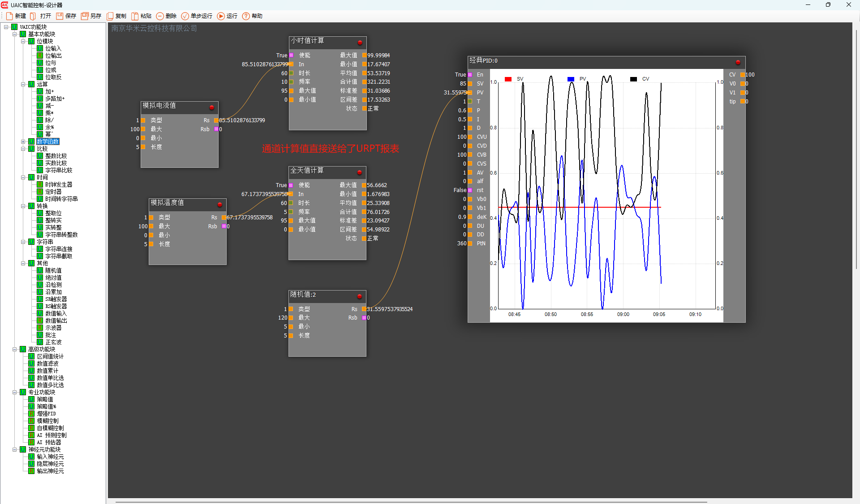Toggle red indicator on 小时值计算 block
This screenshot has height=504, width=860.
coord(360,43)
